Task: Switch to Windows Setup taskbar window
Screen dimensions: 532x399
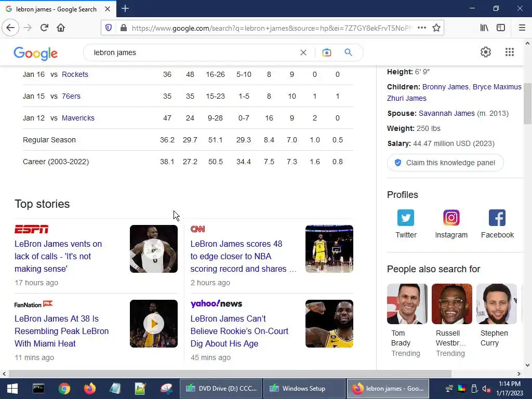Action: (x=304, y=389)
